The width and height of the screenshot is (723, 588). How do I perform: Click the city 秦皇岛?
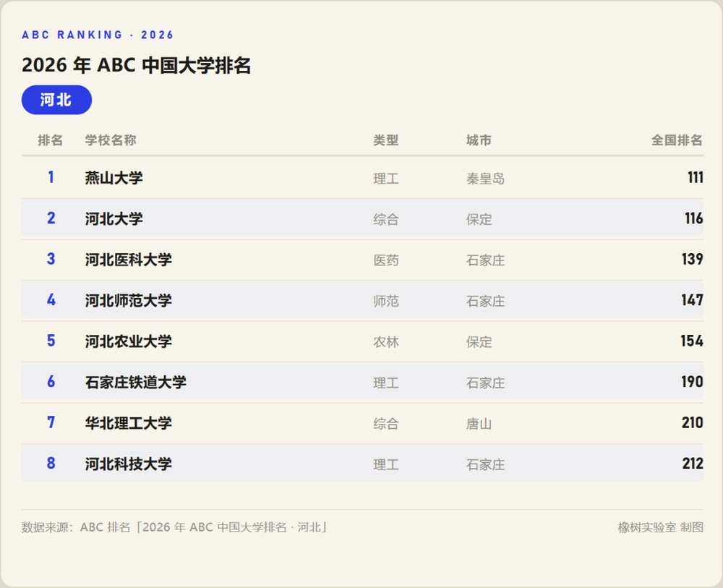point(486,179)
